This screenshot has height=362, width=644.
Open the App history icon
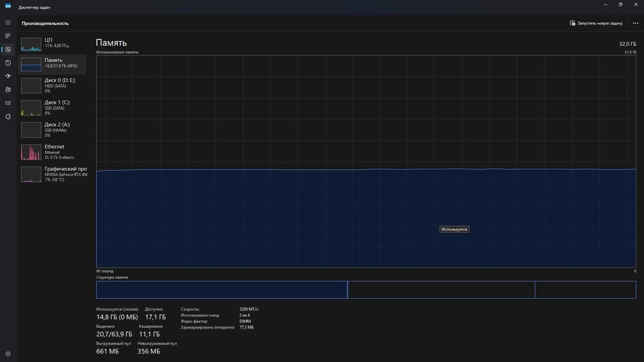8,63
